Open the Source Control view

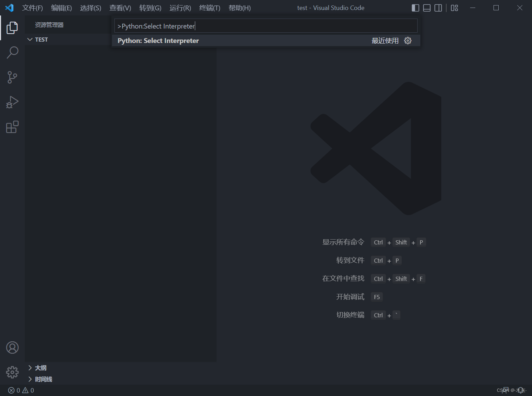click(12, 77)
